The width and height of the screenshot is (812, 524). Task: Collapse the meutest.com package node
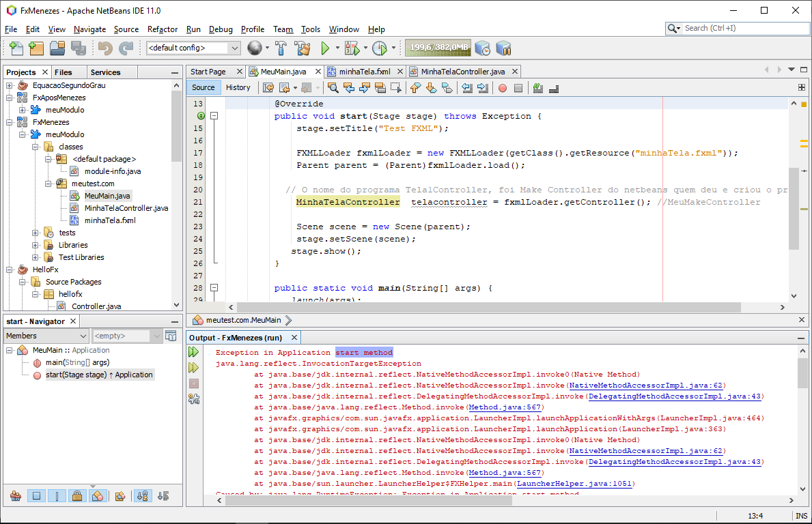[48, 184]
